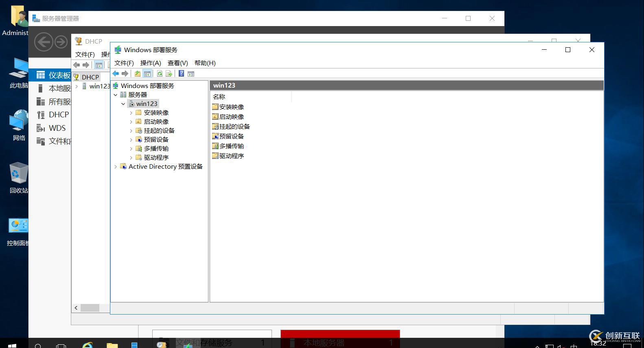
Task: Expand the 多播传输 tree node
Action: [x=131, y=149]
